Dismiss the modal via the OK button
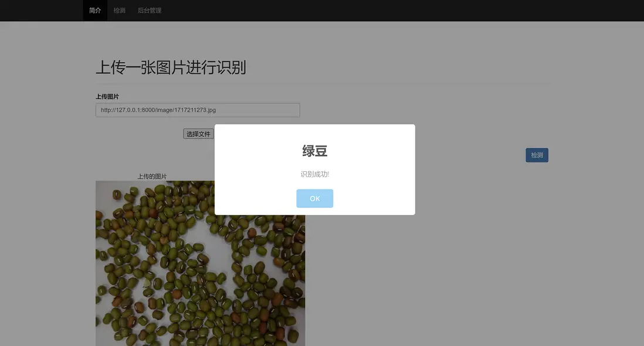 coord(315,198)
